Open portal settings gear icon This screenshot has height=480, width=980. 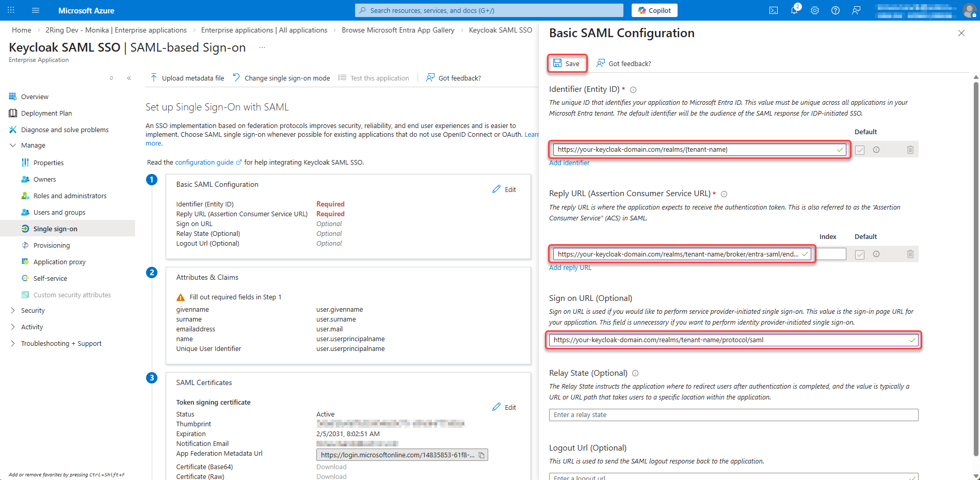click(815, 10)
